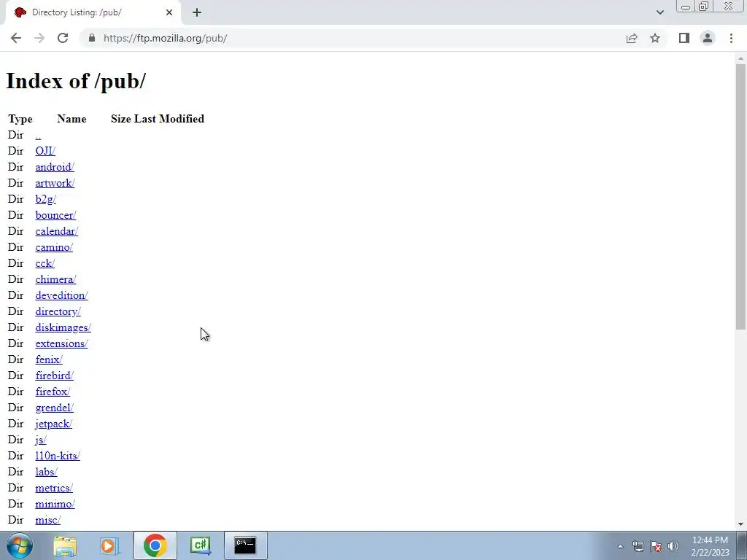This screenshot has width=747, height=560.
Task: Open the diskimages/ directory
Action: pyautogui.click(x=63, y=327)
